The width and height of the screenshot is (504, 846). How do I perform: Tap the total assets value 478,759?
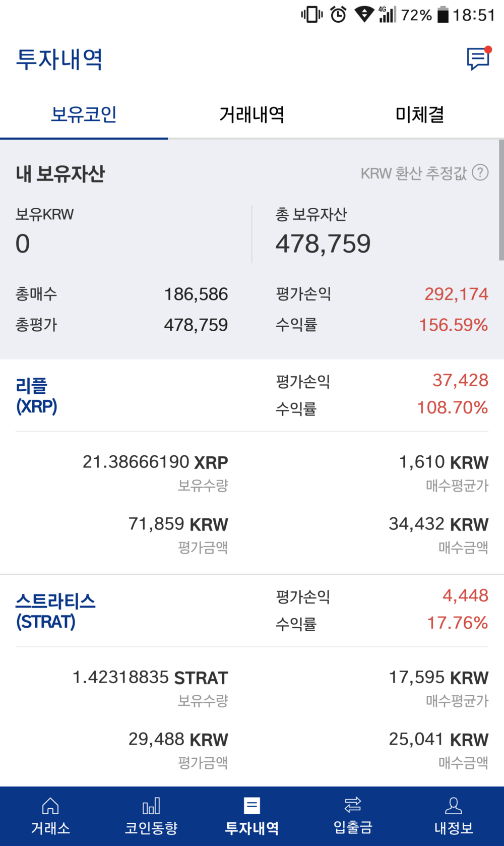(323, 244)
